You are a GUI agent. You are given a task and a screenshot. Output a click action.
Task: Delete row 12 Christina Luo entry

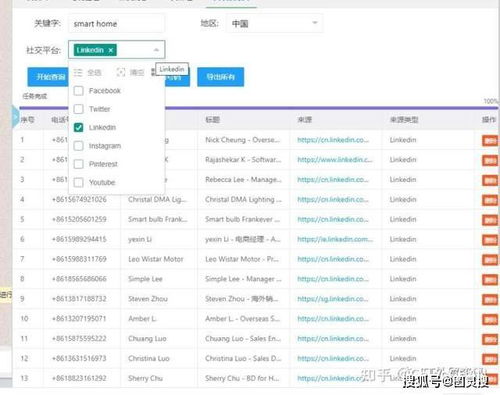(490, 359)
